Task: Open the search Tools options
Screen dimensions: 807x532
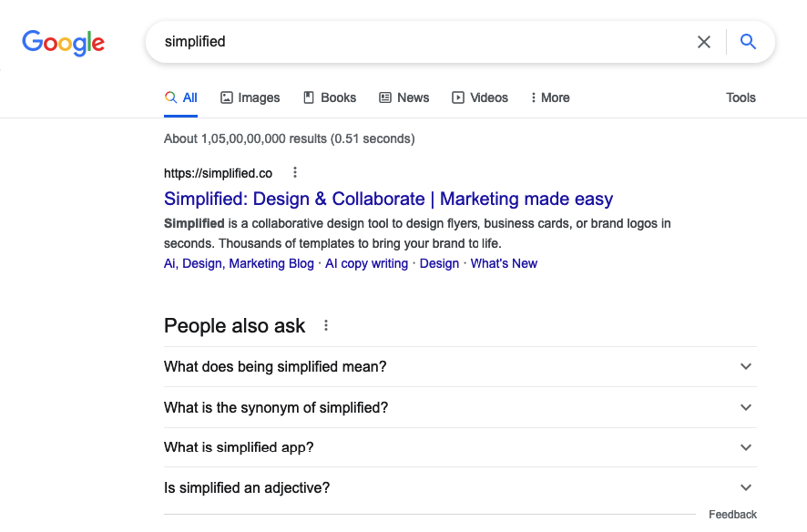Action: pyautogui.click(x=741, y=97)
